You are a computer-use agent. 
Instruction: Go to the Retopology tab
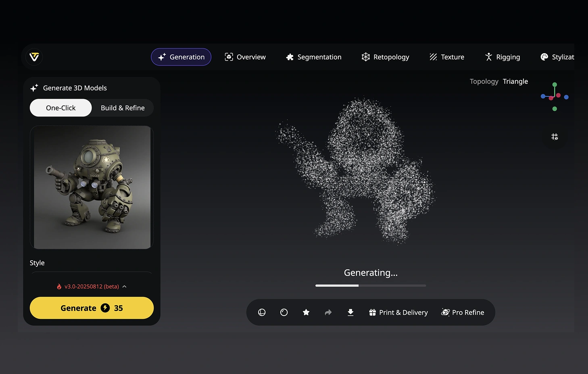click(x=386, y=57)
